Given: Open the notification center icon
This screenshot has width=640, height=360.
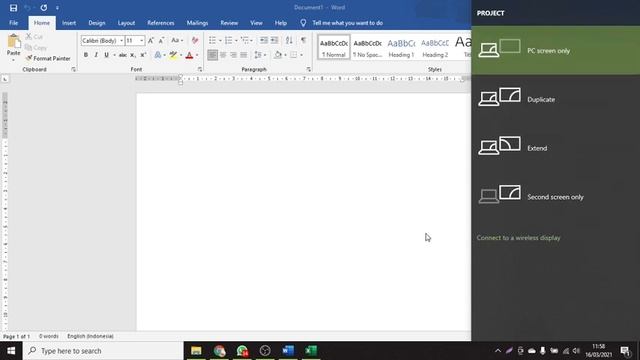Looking at the screenshot, I should (x=625, y=351).
